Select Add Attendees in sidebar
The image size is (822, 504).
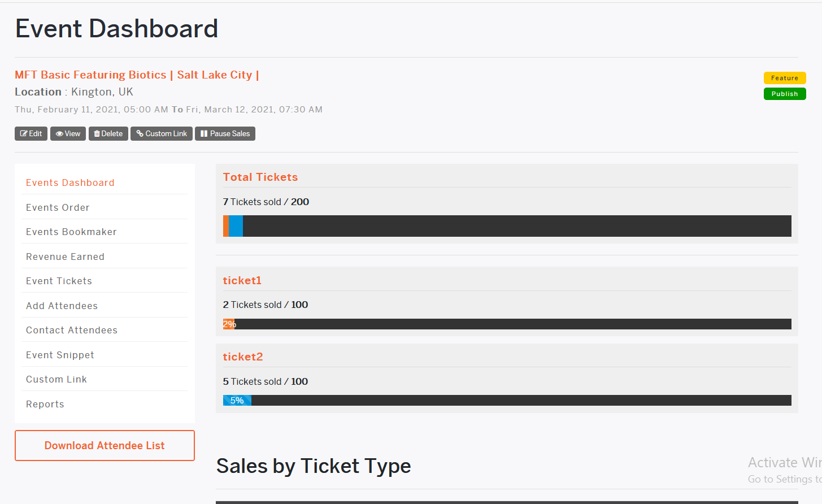pyautogui.click(x=62, y=306)
